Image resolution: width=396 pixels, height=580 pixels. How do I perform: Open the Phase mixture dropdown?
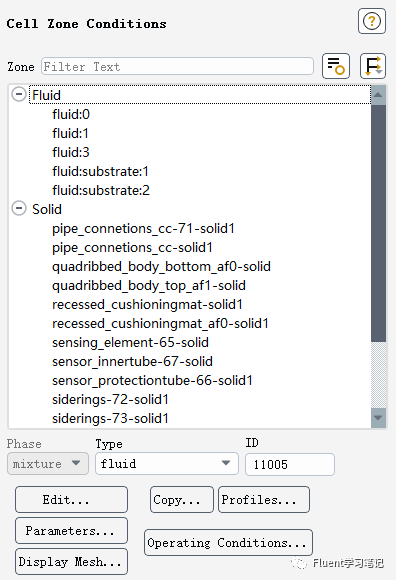(x=48, y=463)
